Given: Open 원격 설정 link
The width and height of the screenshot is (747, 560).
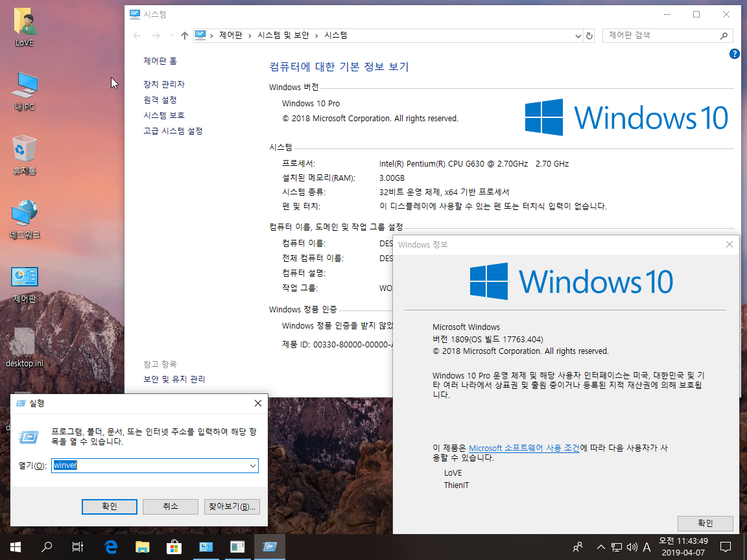Looking at the screenshot, I should click(160, 100).
